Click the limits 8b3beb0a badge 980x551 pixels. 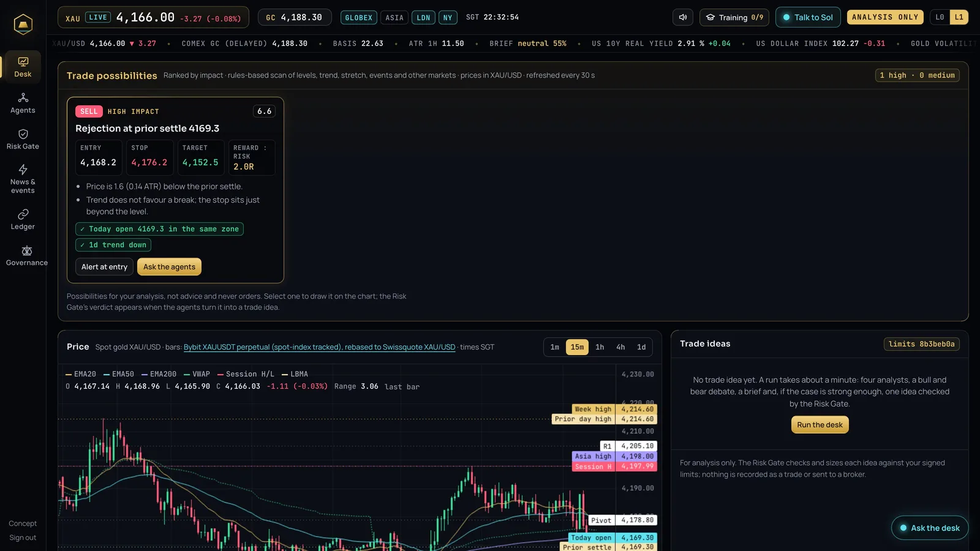(921, 344)
